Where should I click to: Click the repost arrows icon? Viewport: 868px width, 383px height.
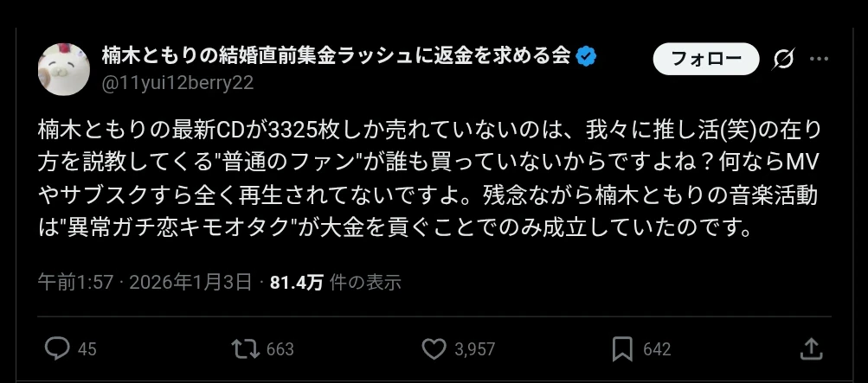tap(245, 348)
